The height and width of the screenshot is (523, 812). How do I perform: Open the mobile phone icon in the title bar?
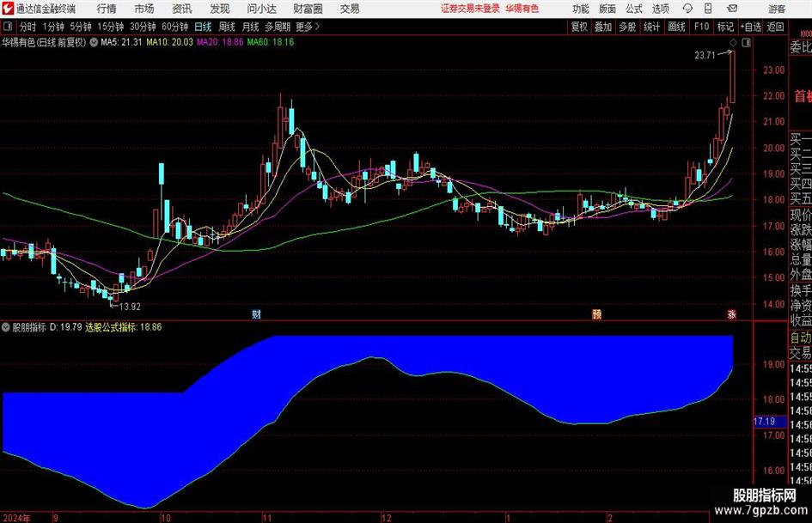click(708, 9)
